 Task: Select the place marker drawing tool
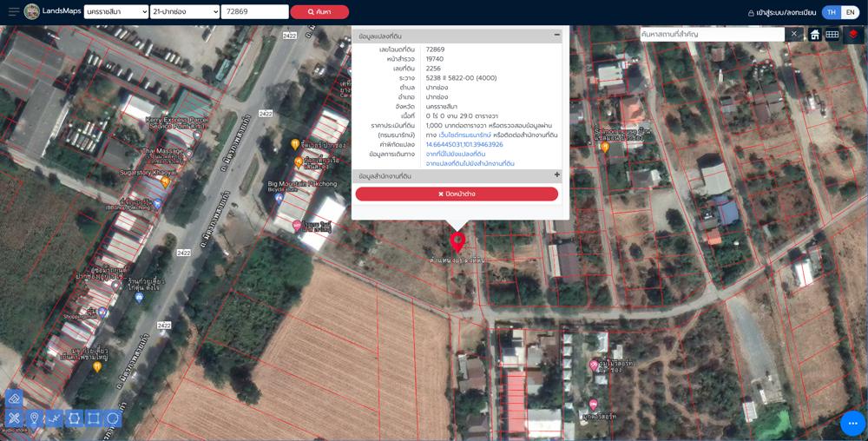(35, 418)
